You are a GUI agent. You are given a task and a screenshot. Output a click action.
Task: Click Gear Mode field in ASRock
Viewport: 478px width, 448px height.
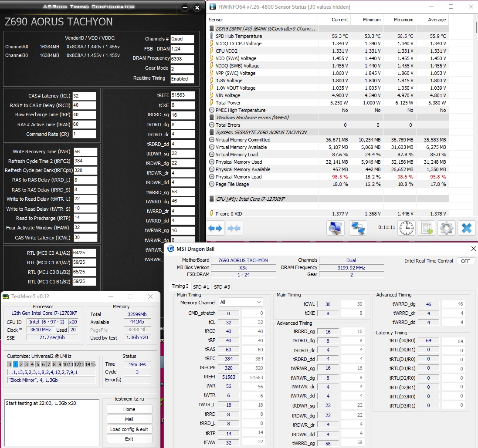[182, 69]
